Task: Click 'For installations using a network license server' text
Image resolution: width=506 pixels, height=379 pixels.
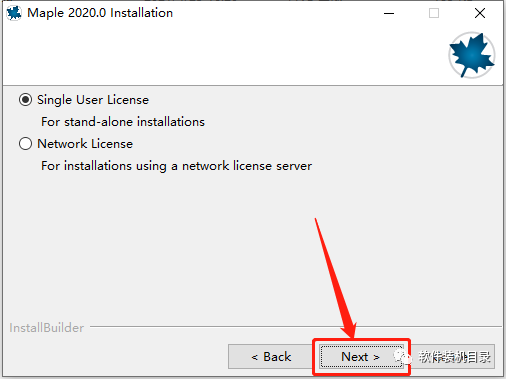Action: click(x=176, y=166)
